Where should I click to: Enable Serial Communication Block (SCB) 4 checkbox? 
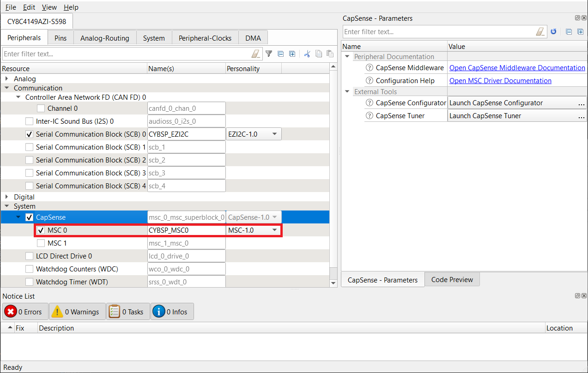(x=30, y=186)
